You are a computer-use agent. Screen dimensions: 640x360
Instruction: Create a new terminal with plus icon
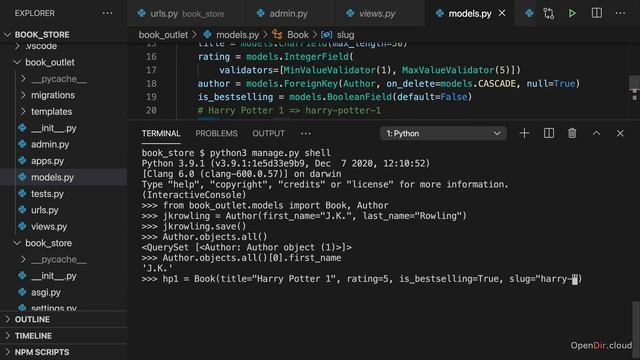(524, 133)
